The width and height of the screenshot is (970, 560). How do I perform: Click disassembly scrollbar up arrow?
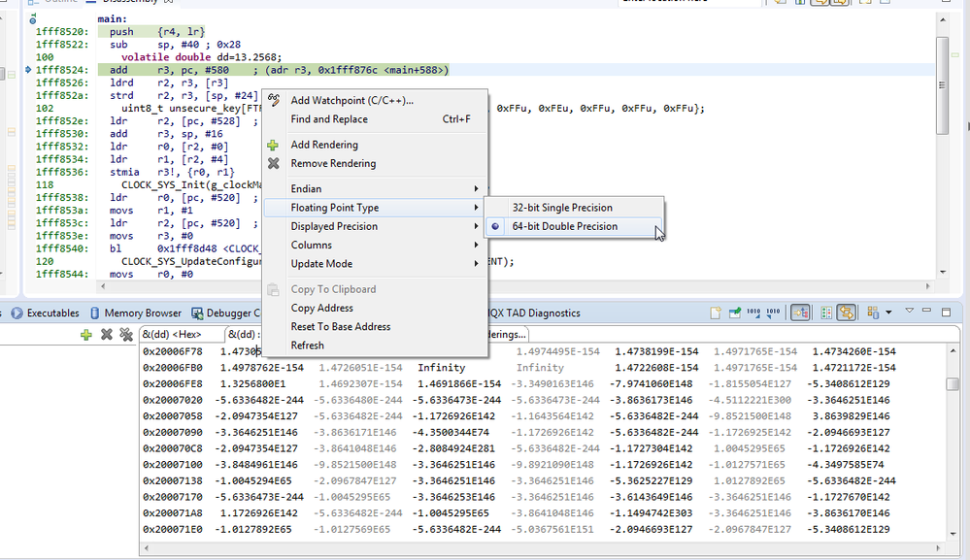pos(942,19)
